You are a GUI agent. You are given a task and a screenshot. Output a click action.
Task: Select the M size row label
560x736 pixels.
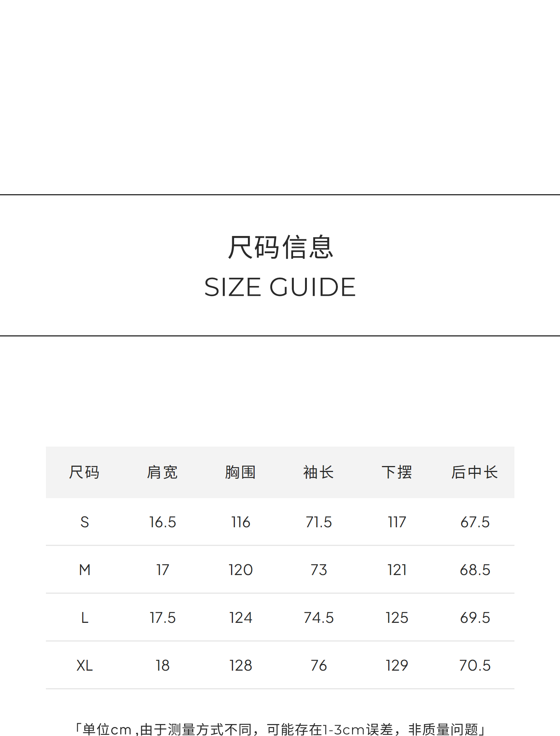[85, 570]
